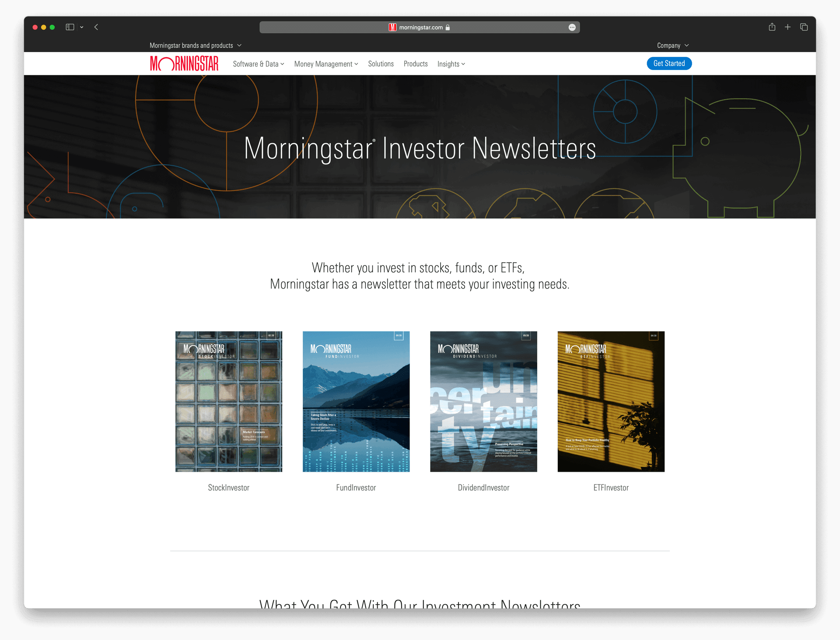840x640 pixels.
Task: Click the Share icon in Safari toolbar
Action: [772, 27]
